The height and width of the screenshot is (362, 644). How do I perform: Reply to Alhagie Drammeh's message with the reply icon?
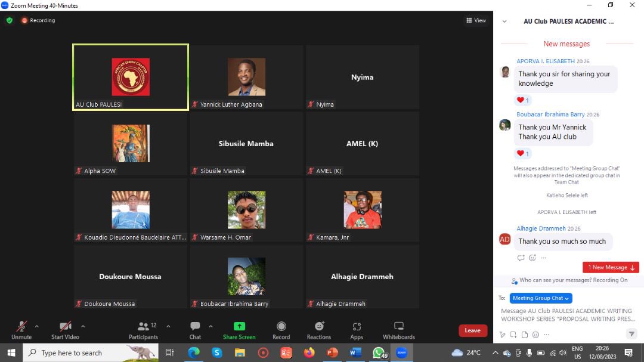pyautogui.click(x=521, y=258)
